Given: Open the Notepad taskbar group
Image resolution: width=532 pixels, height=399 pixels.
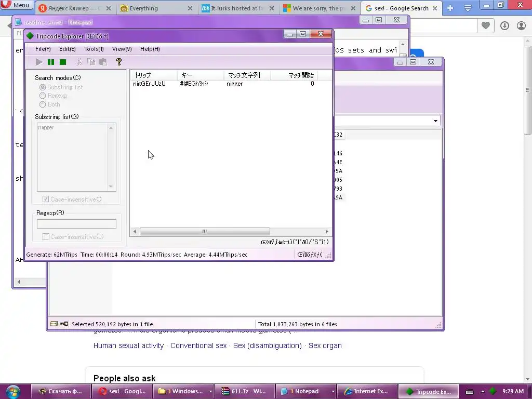Looking at the screenshot, I should tap(303, 391).
